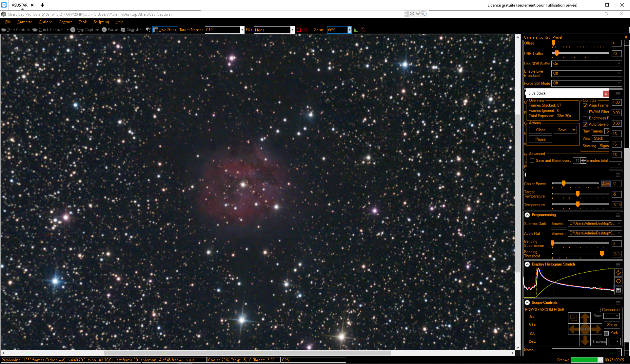Toggle the Align Frames checkbox

click(585, 105)
